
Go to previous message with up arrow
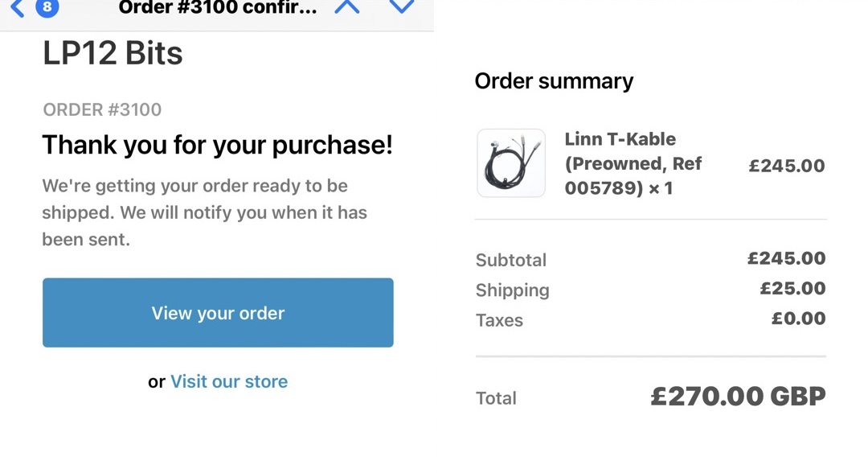point(347,7)
